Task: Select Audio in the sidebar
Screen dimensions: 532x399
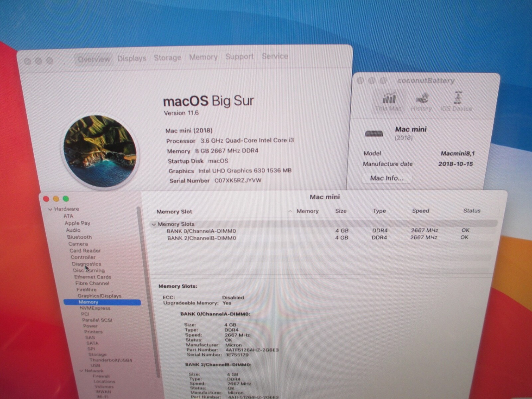Action: pyautogui.click(x=73, y=230)
